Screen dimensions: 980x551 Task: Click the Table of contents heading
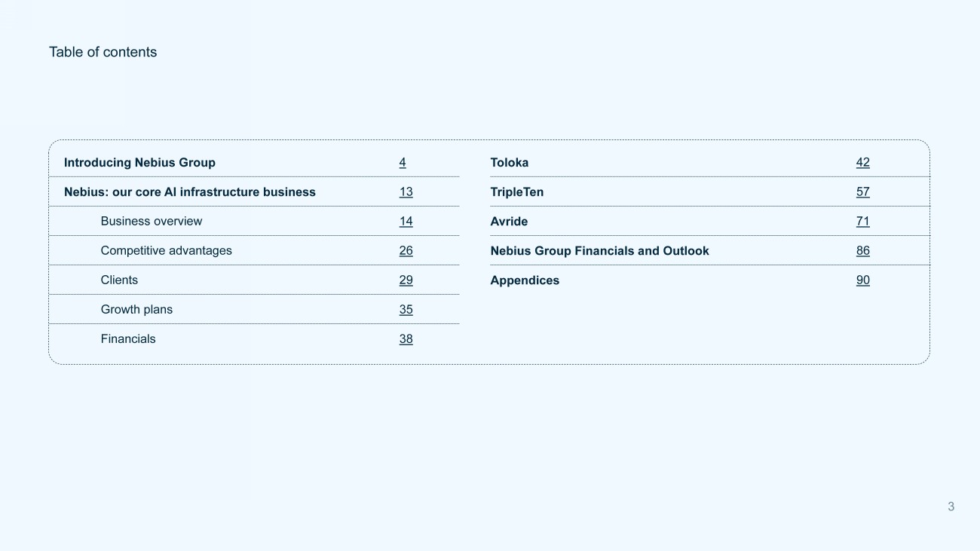click(103, 52)
